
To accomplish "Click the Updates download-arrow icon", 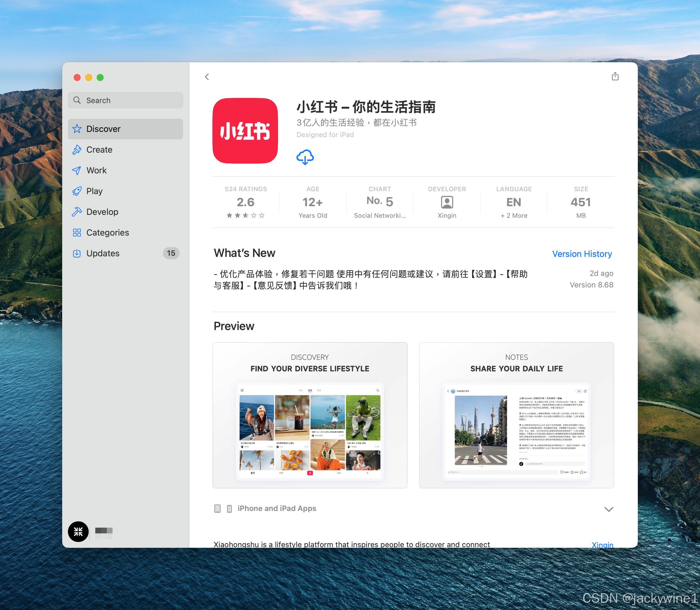I will (x=77, y=253).
